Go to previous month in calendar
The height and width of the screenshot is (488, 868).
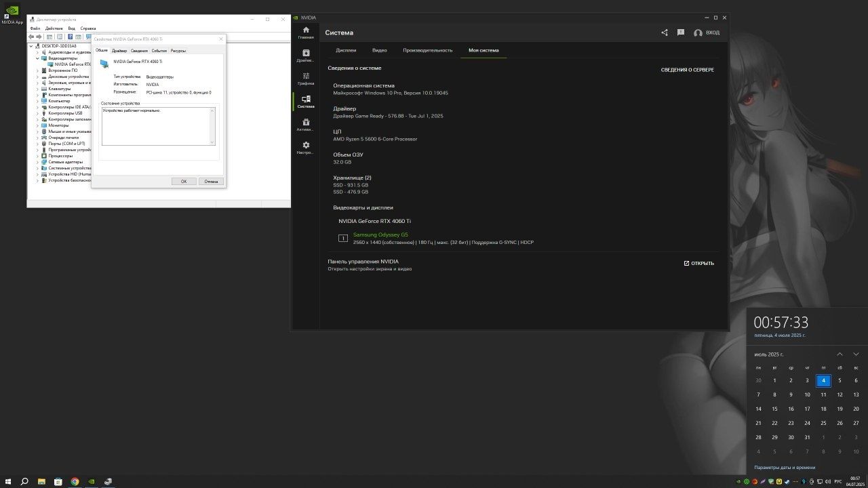[x=840, y=354]
